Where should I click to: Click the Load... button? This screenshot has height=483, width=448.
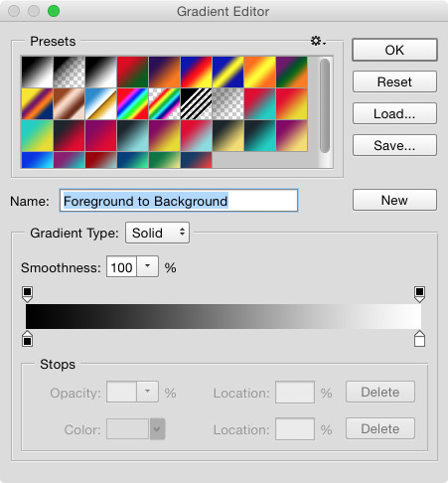(394, 113)
